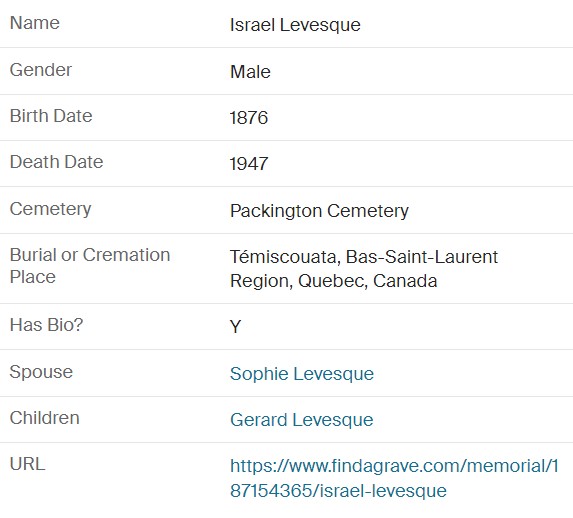Select the name Israel Levesque
573x518 pixels.
tap(295, 25)
